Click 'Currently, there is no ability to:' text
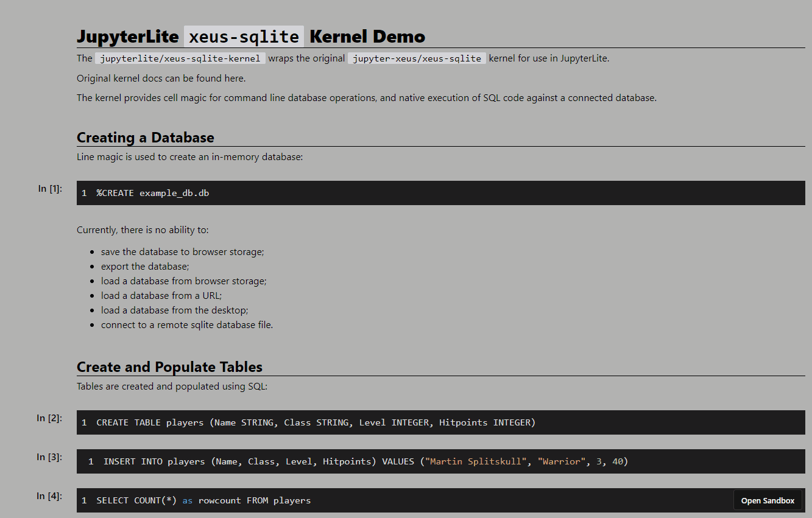 tap(143, 230)
